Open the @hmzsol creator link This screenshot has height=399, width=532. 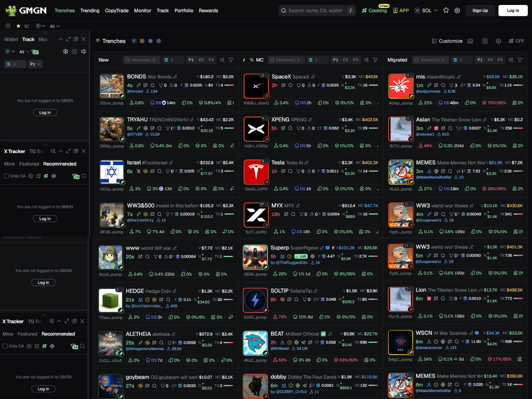tap(135, 91)
